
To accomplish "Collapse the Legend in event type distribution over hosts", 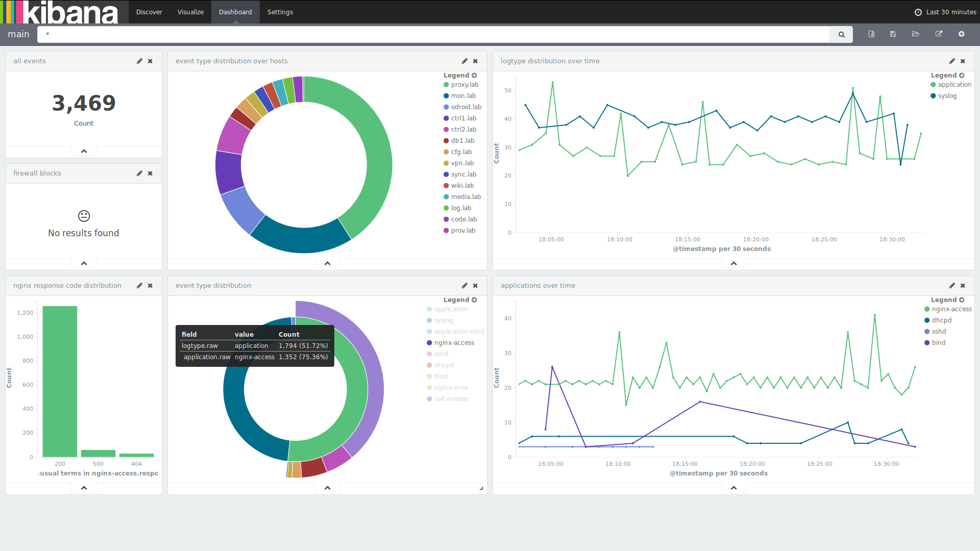I will tap(474, 76).
